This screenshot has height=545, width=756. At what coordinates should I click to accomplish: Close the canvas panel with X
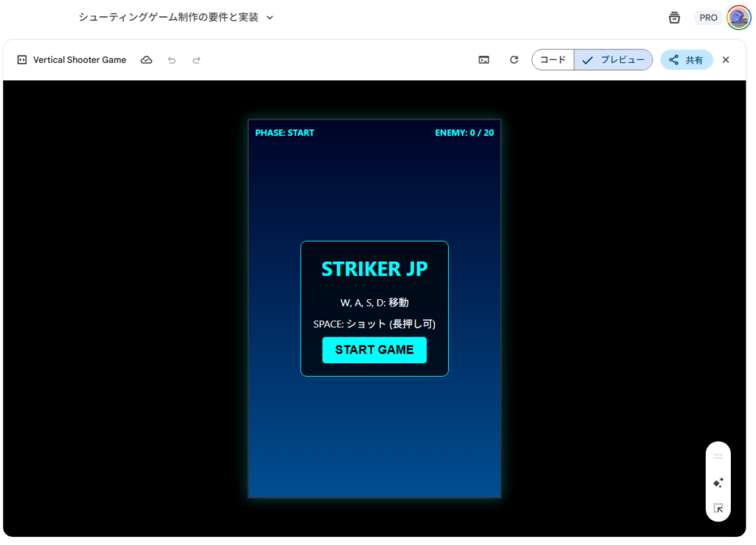pos(726,60)
